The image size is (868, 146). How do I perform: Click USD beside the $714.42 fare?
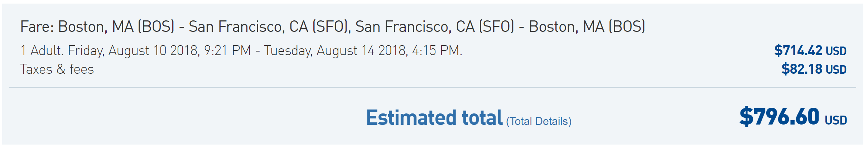[x=836, y=51]
